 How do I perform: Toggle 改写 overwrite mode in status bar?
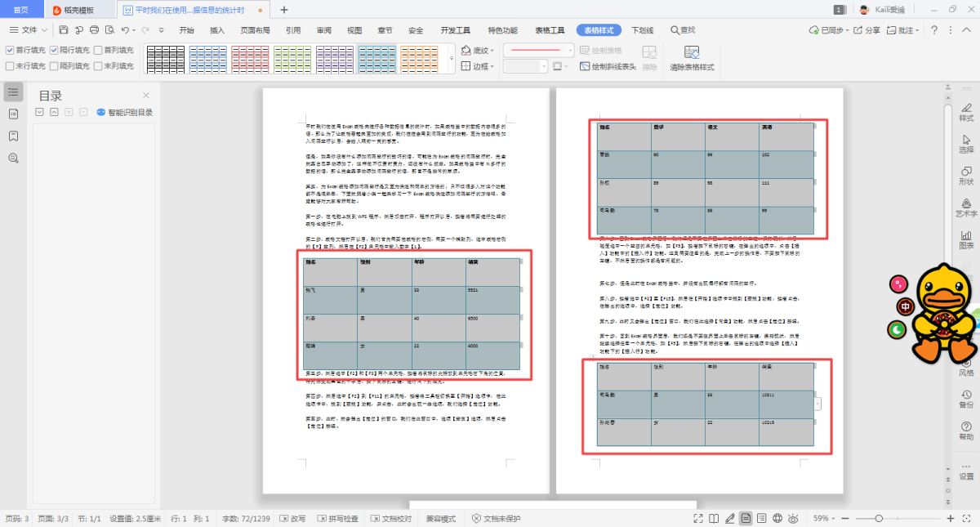tap(293, 519)
